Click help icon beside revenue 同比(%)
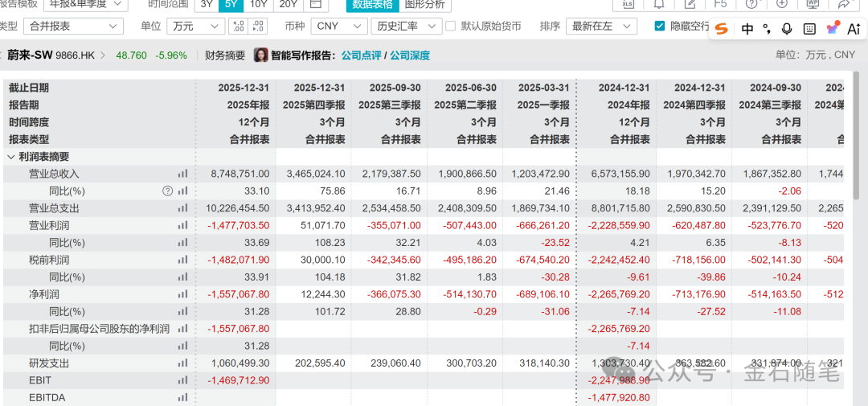Viewport: 868px width, 406px height. tap(167, 191)
